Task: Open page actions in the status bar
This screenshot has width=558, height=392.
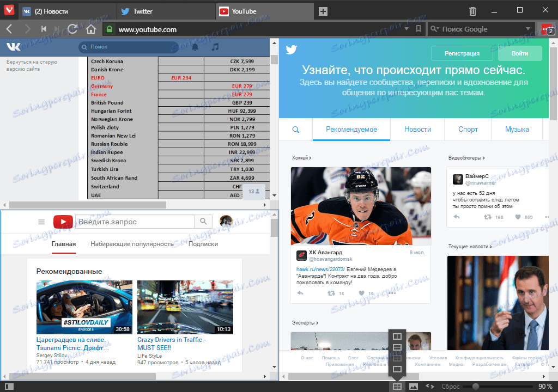Action: pyautogui.click(x=430, y=387)
